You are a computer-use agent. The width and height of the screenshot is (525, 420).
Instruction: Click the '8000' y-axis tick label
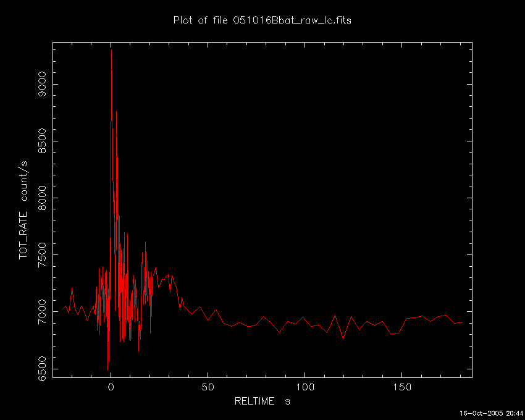[42, 198]
